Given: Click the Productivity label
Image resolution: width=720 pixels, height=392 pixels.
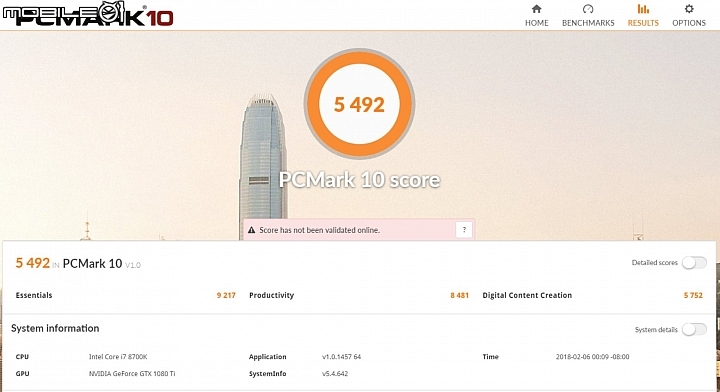Looking at the screenshot, I should tap(271, 295).
